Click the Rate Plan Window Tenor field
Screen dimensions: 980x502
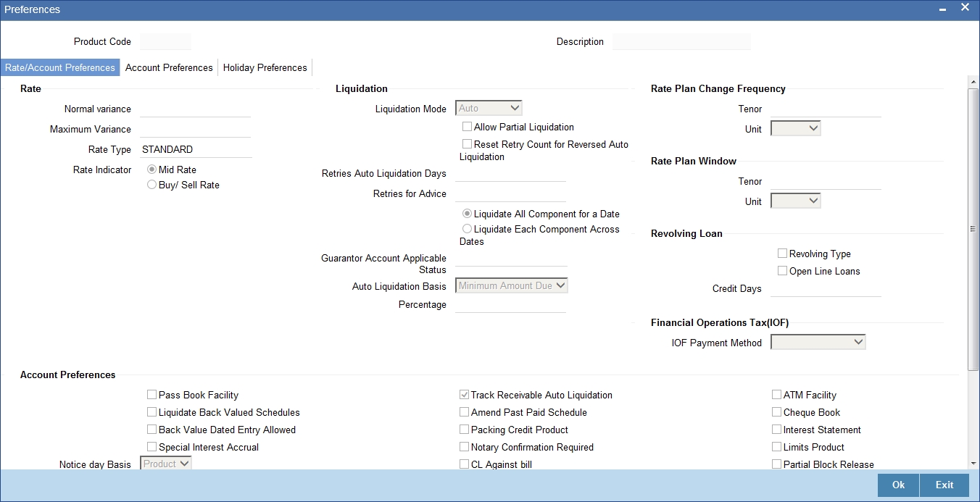coord(826,181)
